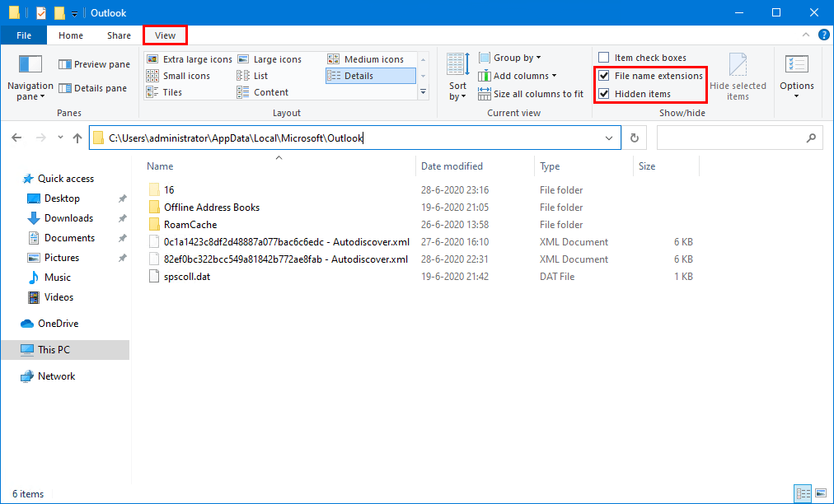This screenshot has height=504, width=834.
Task: Open the recent locations dropdown
Action: point(61,138)
